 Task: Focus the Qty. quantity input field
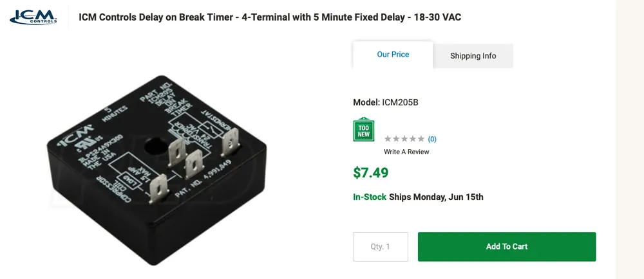[x=381, y=247]
